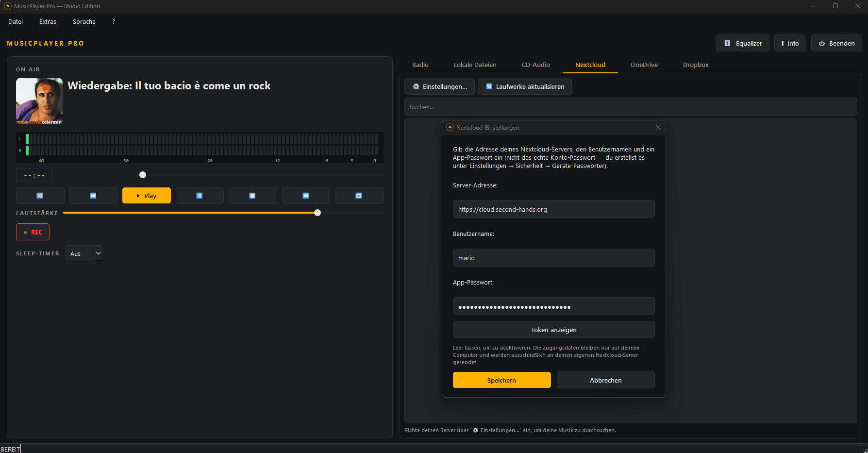Click the ON AIR label
Viewport: 868px width, 453px height.
(28, 69)
